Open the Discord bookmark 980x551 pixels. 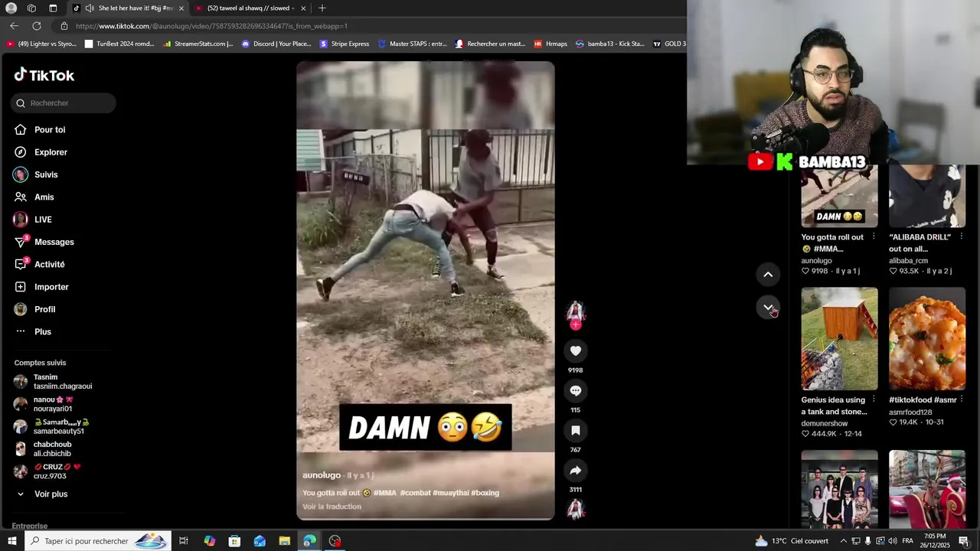(x=276, y=44)
